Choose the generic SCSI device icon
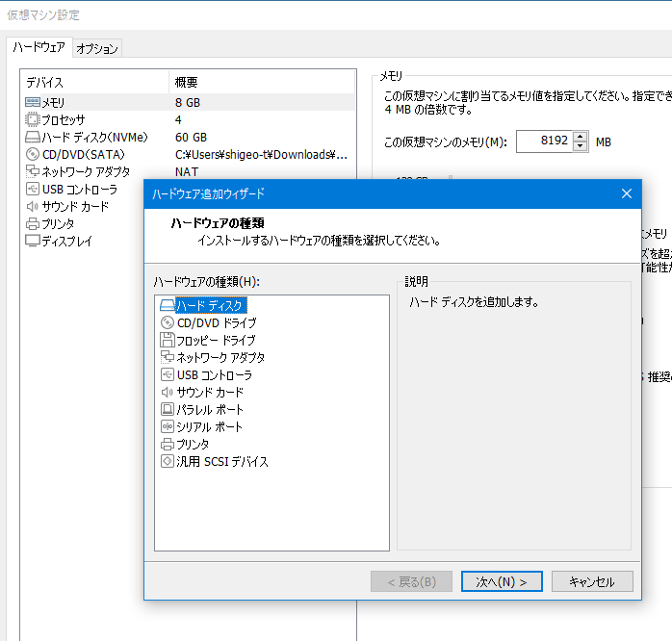The width and height of the screenshot is (672, 641). (x=168, y=461)
